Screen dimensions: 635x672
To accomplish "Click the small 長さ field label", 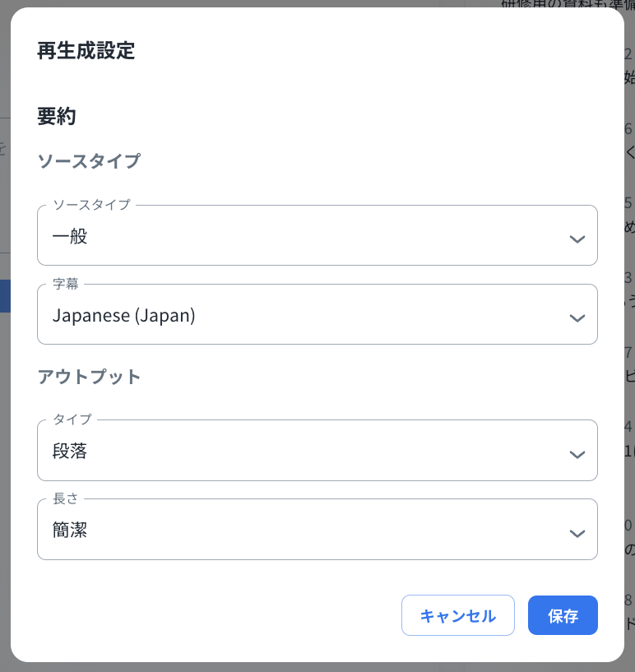I will pos(66,498).
